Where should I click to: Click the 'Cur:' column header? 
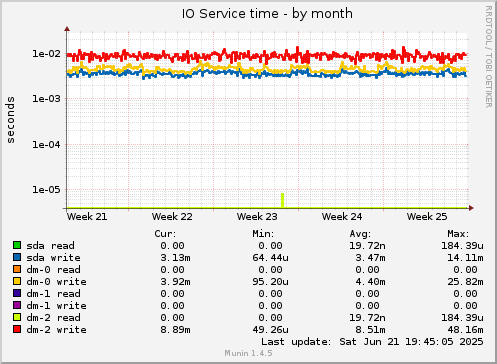pos(165,234)
